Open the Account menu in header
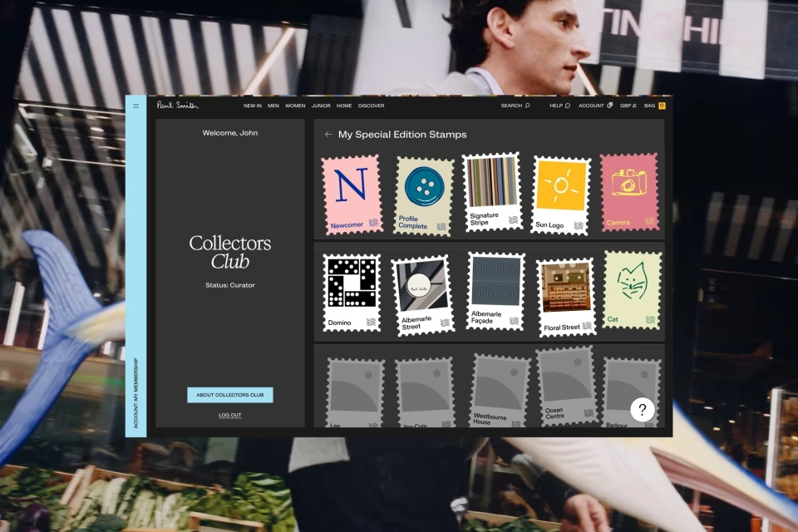Viewport: 798px width, 532px height. coord(595,106)
